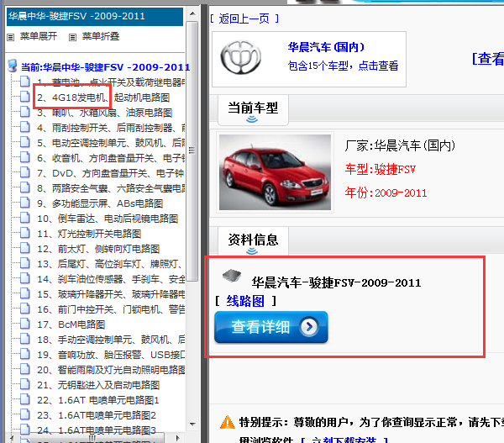Click the page icon of item 12、前大灯

click(x=25, y=248)
